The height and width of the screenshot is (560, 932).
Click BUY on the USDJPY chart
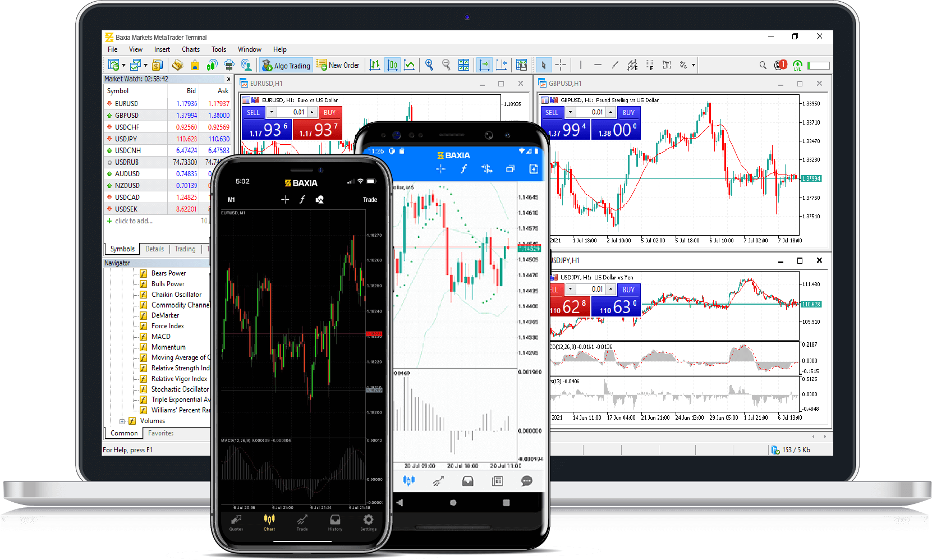click(628, 290)
